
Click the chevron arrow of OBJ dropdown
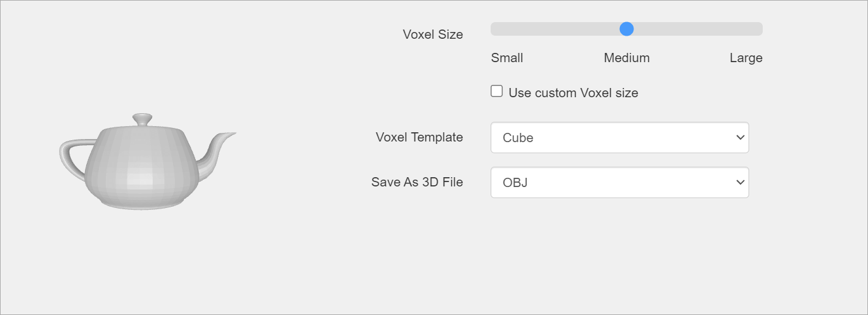click(x=740, y=182)
